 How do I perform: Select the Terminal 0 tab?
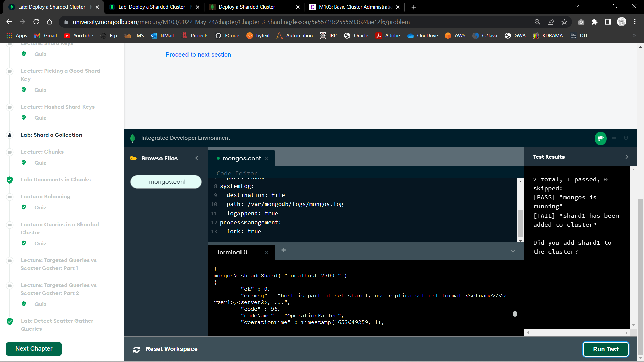(x=232, y=252)
